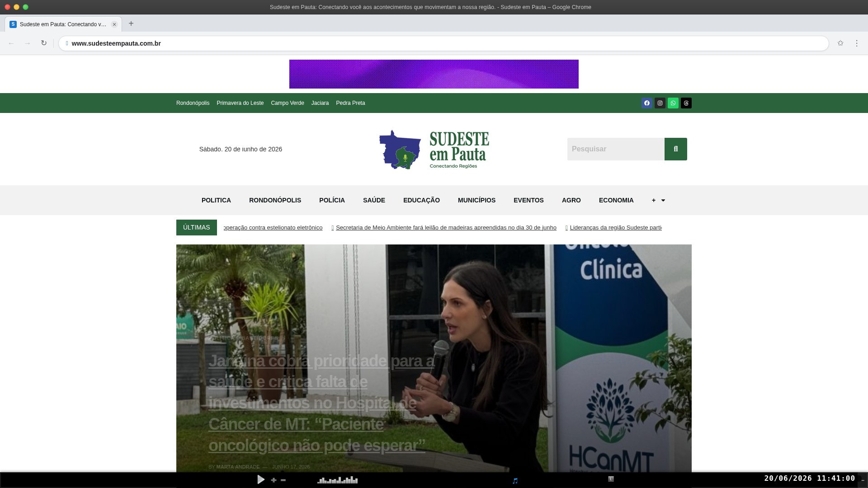Image resolution: width=868 pixels, height=488 pixels.
Task: Go back to the previous page
Action: [x=11, y=43]
